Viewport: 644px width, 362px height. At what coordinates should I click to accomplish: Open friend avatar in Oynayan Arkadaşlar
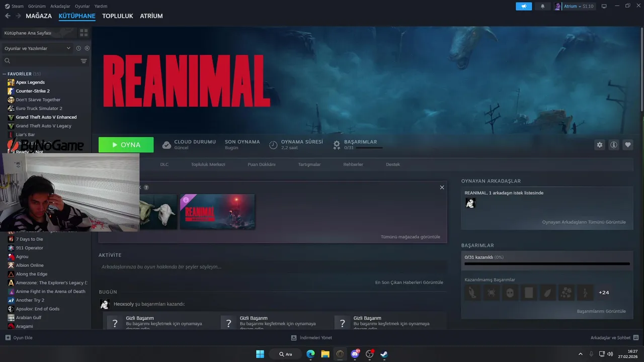pyautogui.click(x=470, y=203)
